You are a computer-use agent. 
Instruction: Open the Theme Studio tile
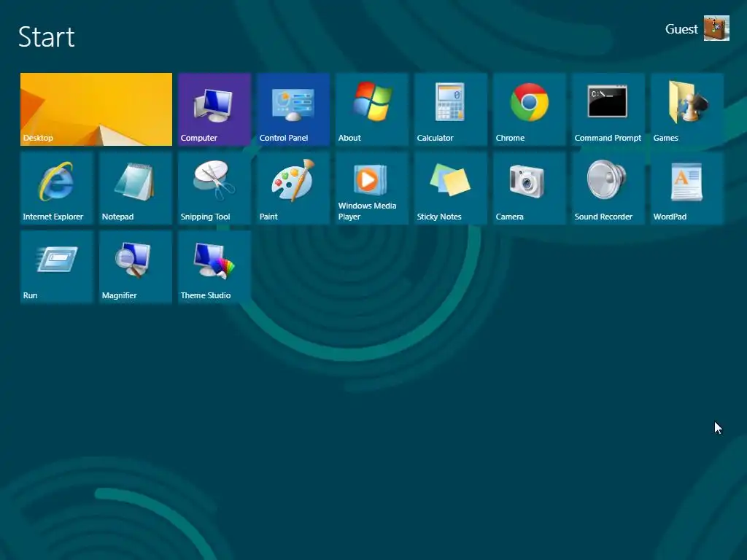coord(214,267)
